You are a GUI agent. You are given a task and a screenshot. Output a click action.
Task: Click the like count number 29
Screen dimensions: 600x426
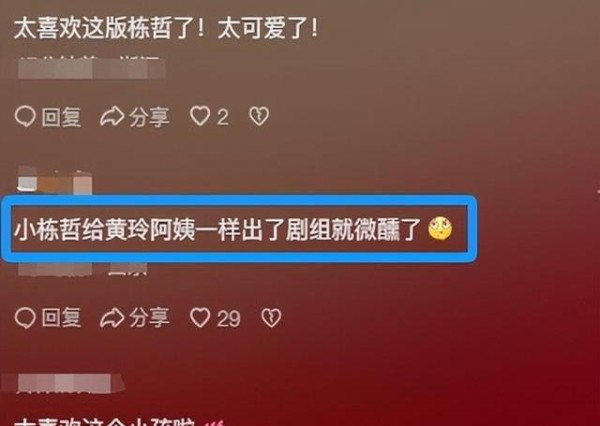(228, 318)
